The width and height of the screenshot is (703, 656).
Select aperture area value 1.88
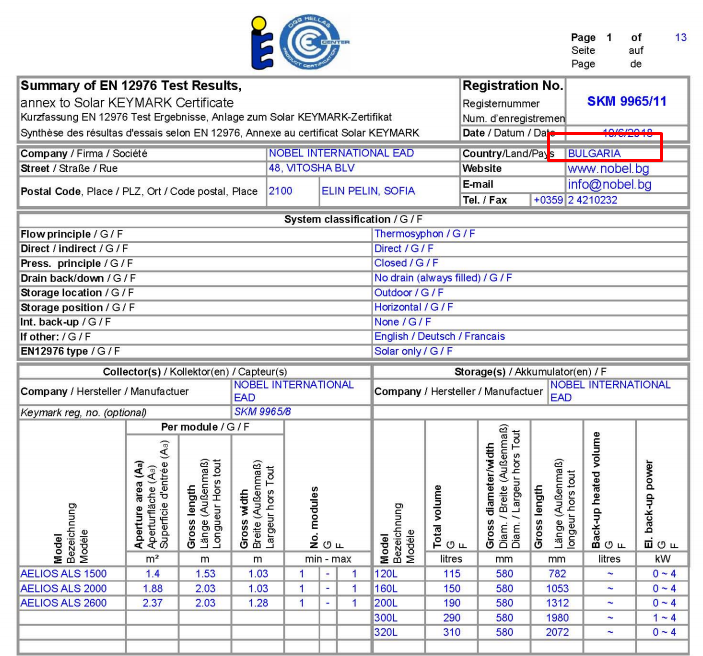tap(152, 588)
